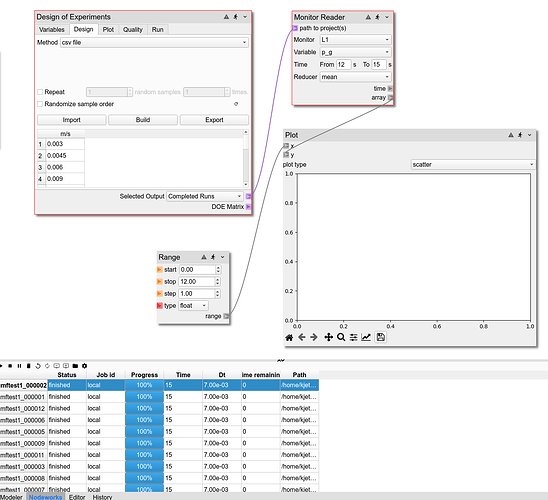Enable the Repeat checkbox
The image size is (548, 500).
40,92
